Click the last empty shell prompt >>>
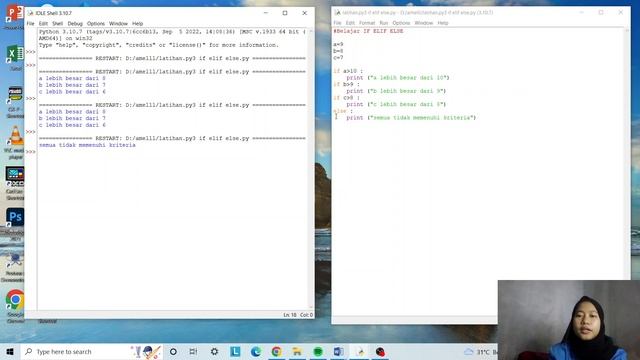 [x=31, y=152]
